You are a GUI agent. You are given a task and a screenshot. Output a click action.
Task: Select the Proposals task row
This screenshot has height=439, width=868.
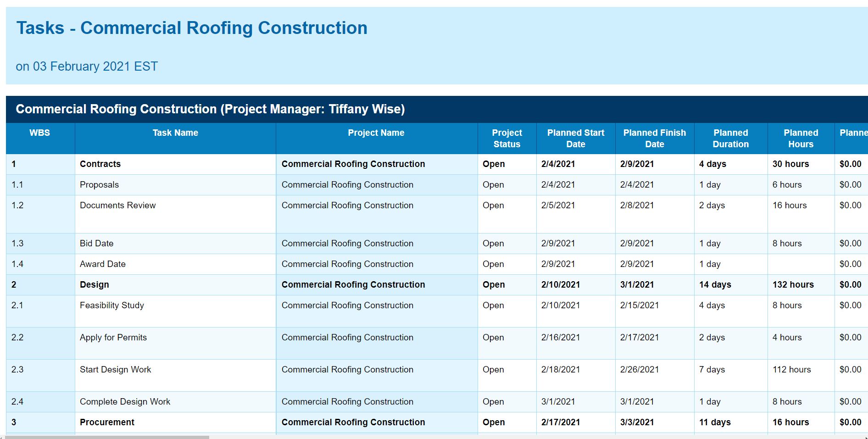[x=99, y=184]
